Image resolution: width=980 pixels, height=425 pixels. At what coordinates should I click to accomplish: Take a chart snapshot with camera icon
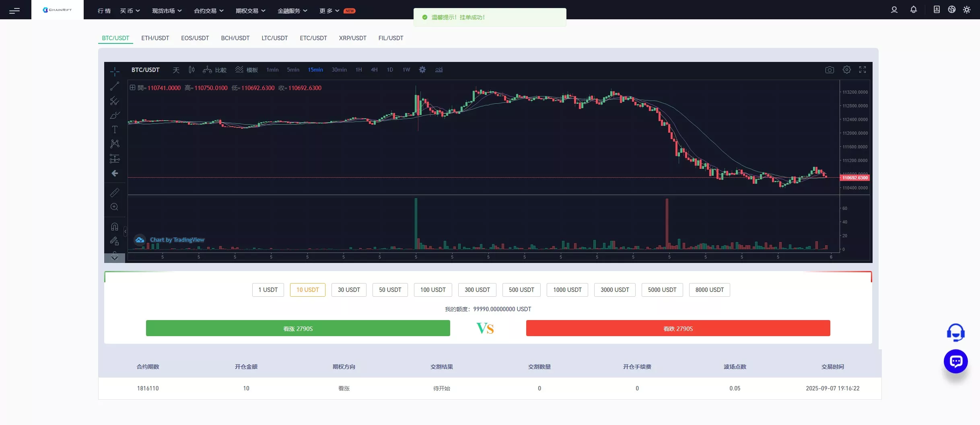[830, 70]
